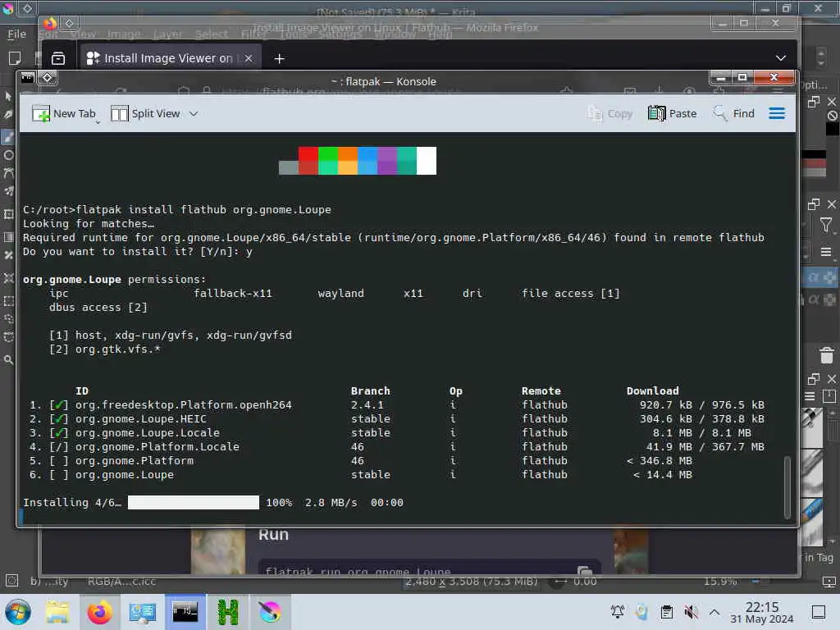Select the Install Image Viewer tab in Firefox

[171, 58]
